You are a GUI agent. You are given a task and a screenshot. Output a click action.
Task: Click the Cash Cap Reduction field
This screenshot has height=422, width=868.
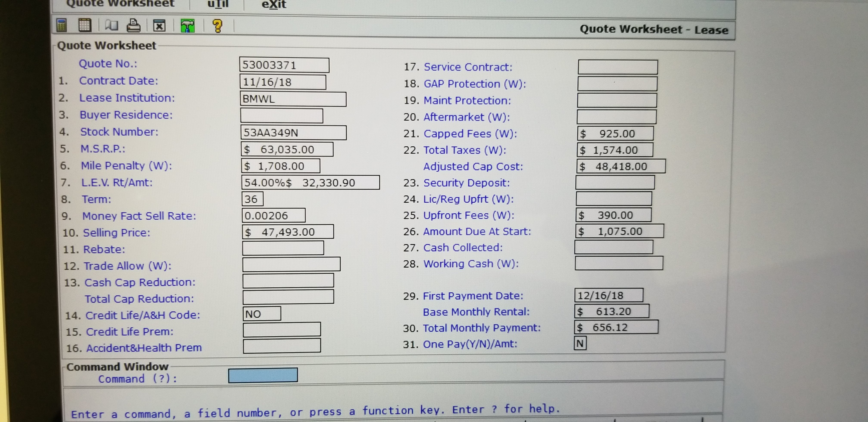(x=288, y=280)
